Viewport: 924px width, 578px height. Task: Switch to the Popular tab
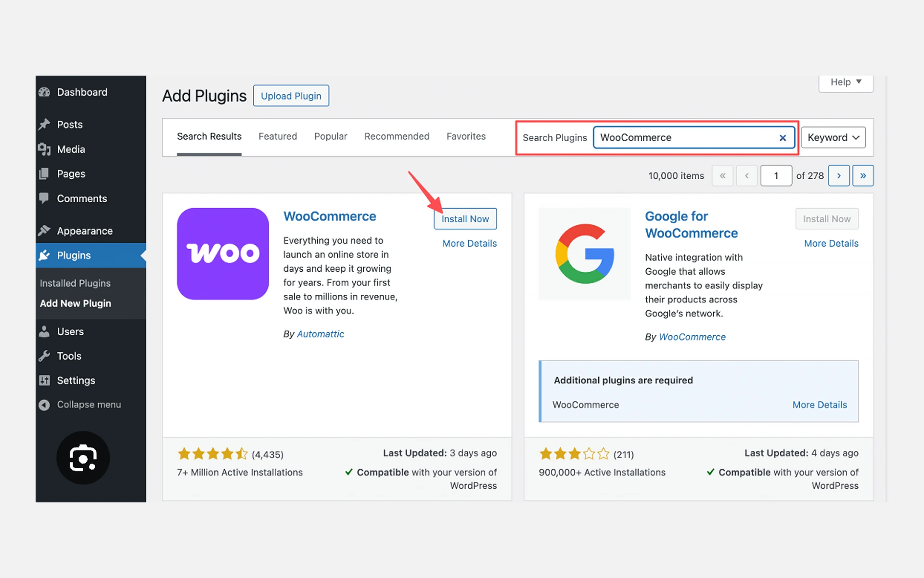pos(331,137)
